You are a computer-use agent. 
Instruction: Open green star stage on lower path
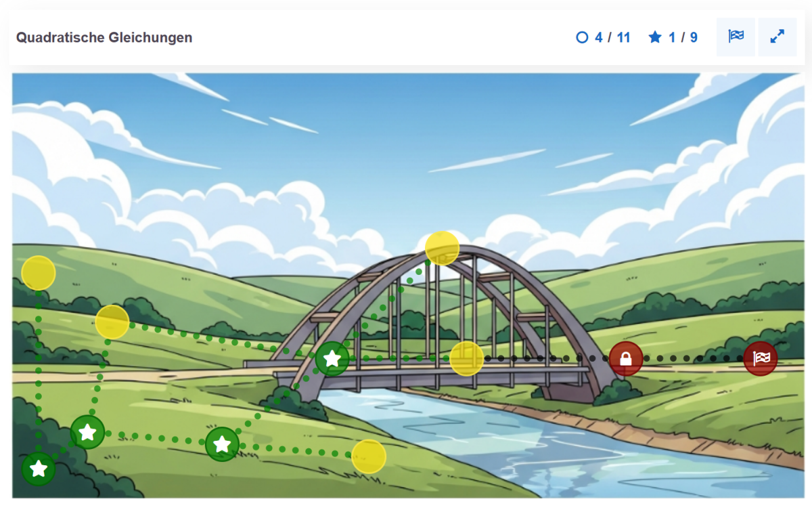point(222,444)
